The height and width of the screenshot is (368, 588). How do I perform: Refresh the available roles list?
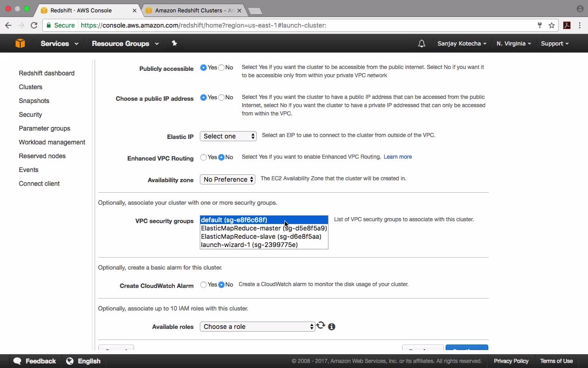pyautogui.click(x=321, y=326)
